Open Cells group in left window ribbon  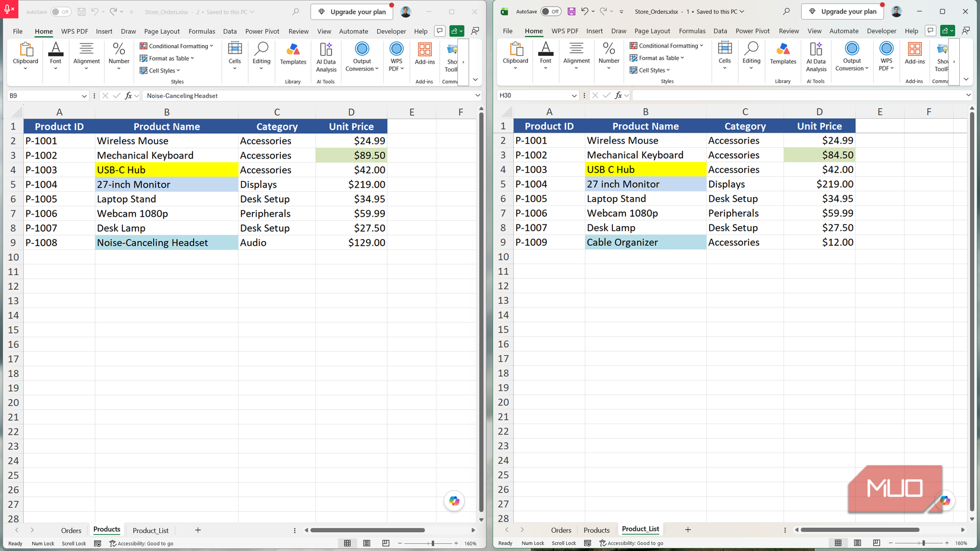(x=235, y=56)
